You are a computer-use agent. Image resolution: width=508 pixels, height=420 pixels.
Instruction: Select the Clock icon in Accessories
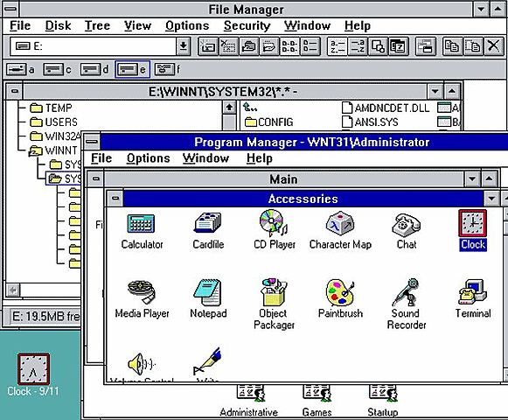473,223
